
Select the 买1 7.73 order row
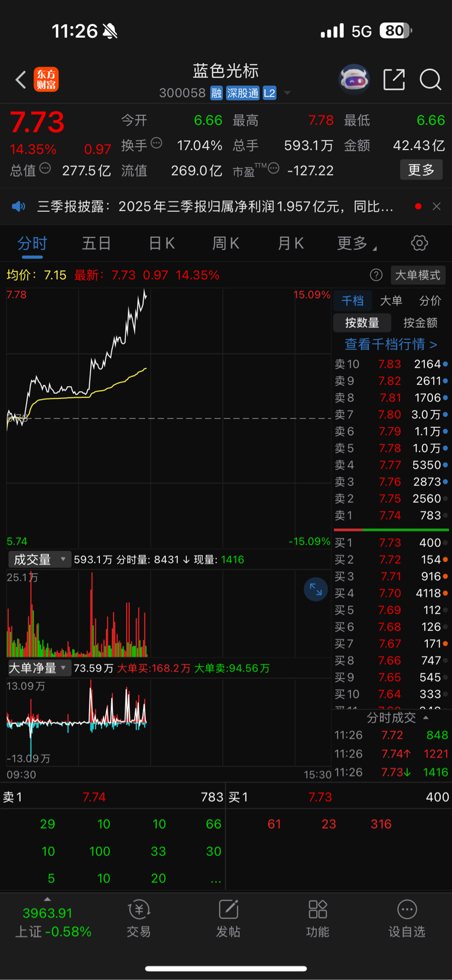click(391, 543)
